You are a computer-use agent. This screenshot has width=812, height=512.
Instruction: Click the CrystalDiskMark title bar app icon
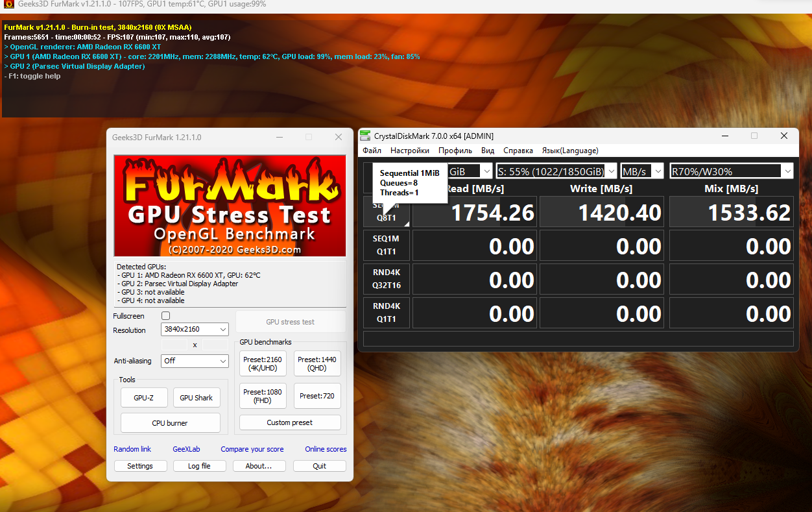coord(366,136)
